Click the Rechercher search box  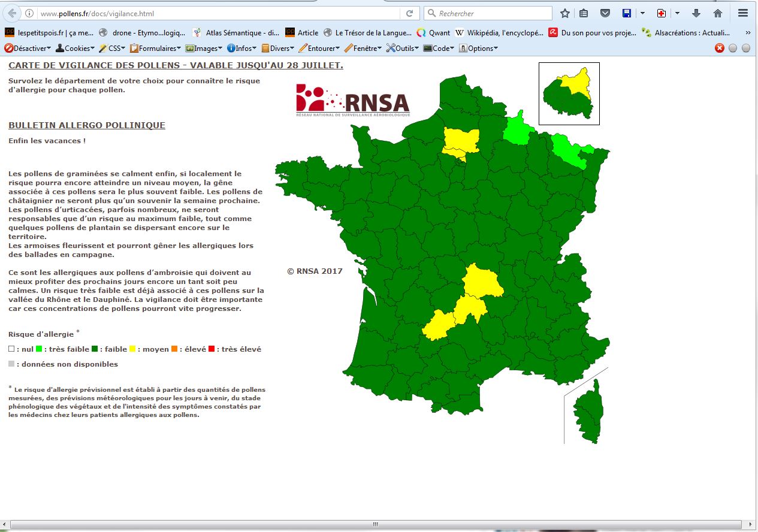click(488, 13)
